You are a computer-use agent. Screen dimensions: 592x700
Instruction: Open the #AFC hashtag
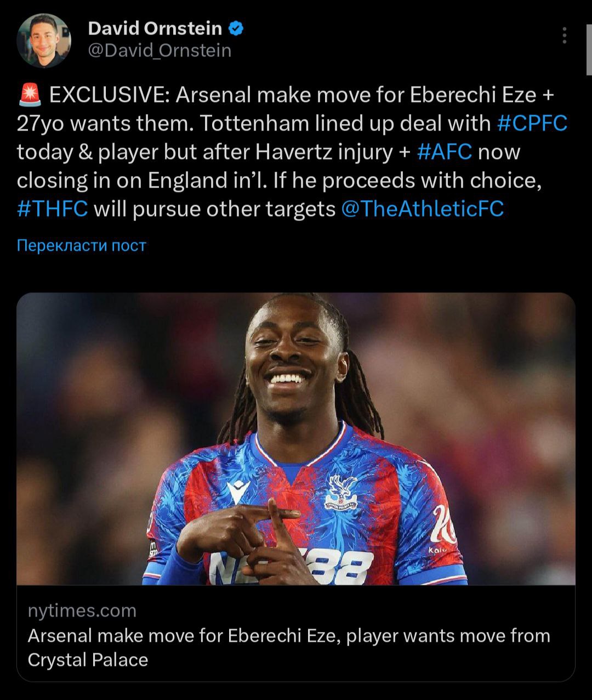pos(445,152)
